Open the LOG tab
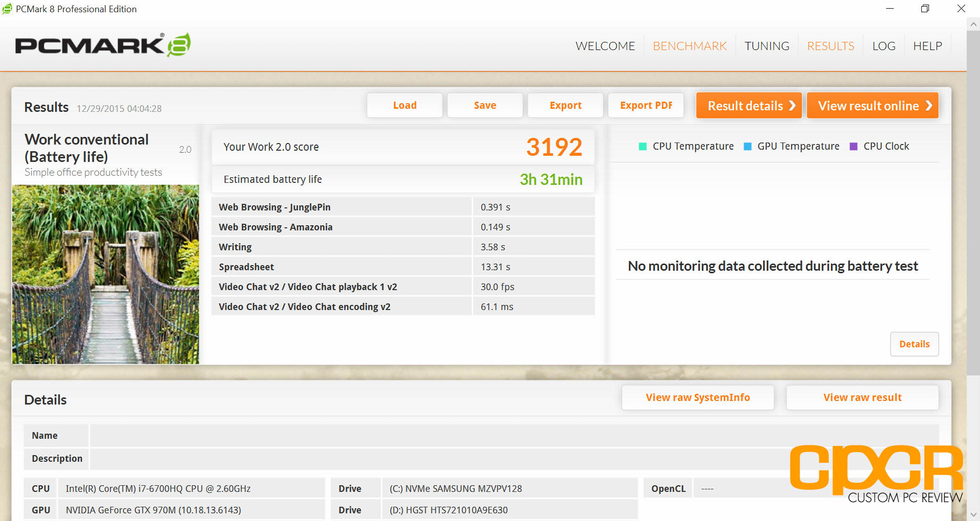 [884, 46]
